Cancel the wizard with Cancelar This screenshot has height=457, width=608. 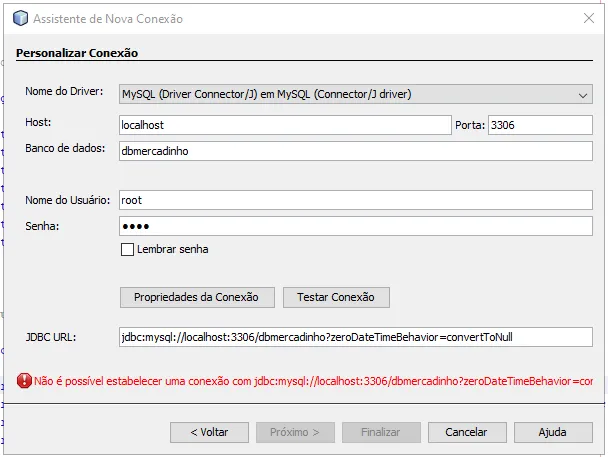[467, 432]
